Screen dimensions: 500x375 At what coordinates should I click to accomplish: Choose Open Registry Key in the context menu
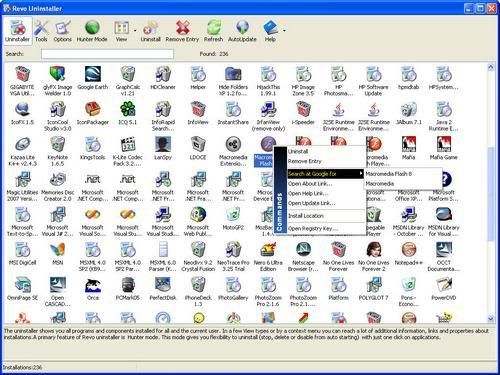(x=325, y=228)
